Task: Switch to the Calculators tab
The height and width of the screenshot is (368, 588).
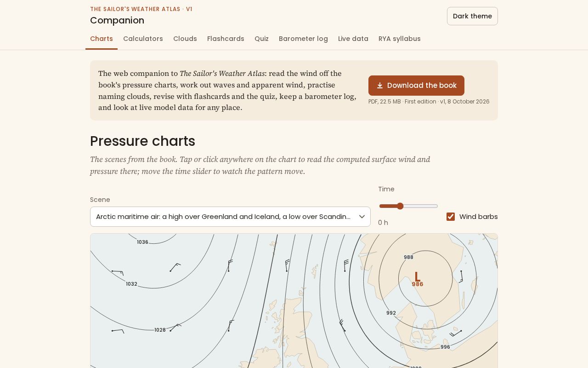Action: click(x=143, y=39)
